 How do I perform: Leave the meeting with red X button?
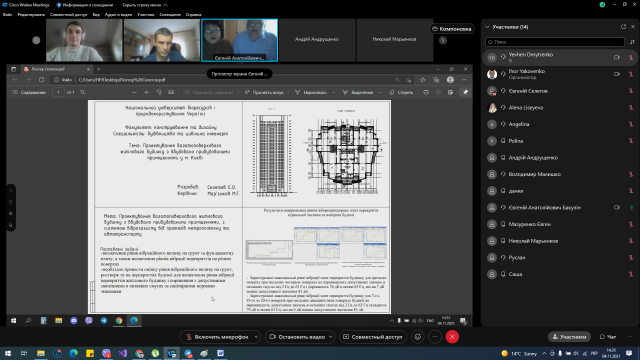452,337
